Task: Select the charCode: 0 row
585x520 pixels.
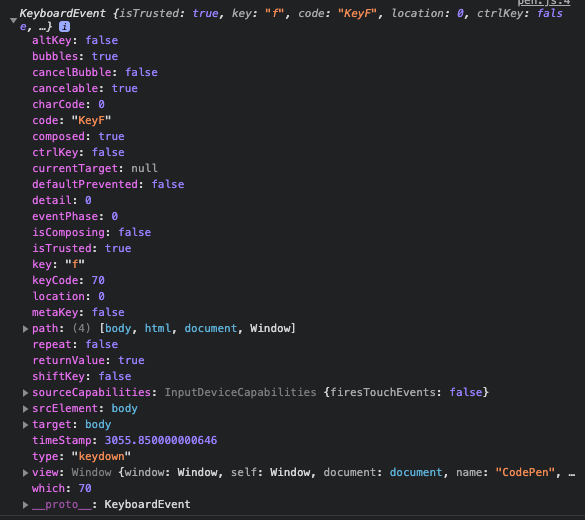Action: point(68,104)
